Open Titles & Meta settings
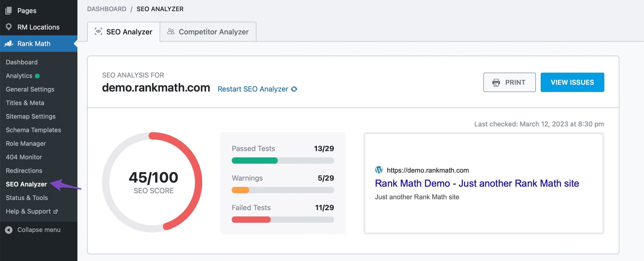Screen dimensions: 644x261 click(x=25, y=103)
